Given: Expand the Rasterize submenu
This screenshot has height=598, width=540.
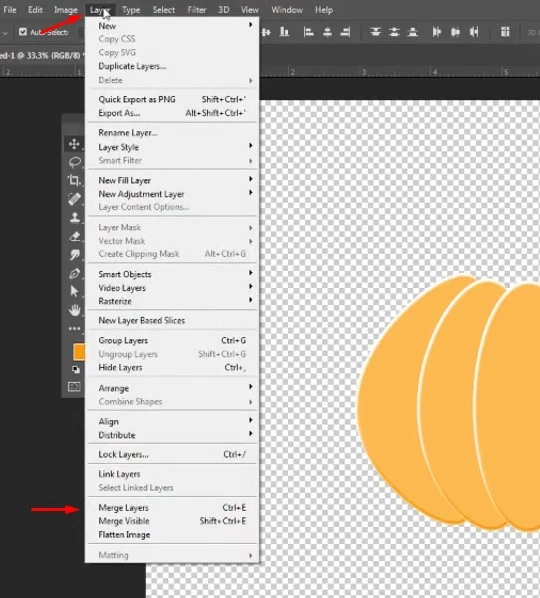Looking at the screenshot, I should [x=173, y=301].
